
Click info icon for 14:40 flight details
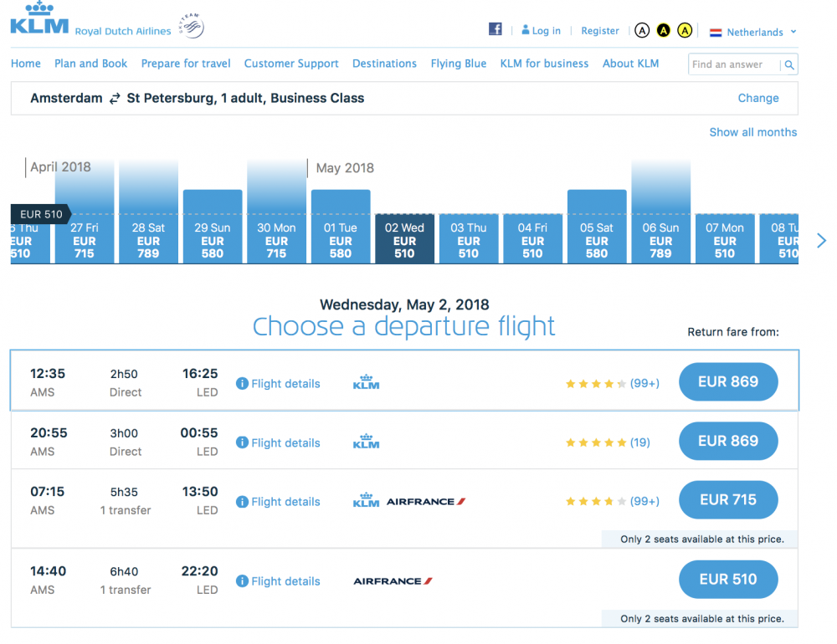242,581
